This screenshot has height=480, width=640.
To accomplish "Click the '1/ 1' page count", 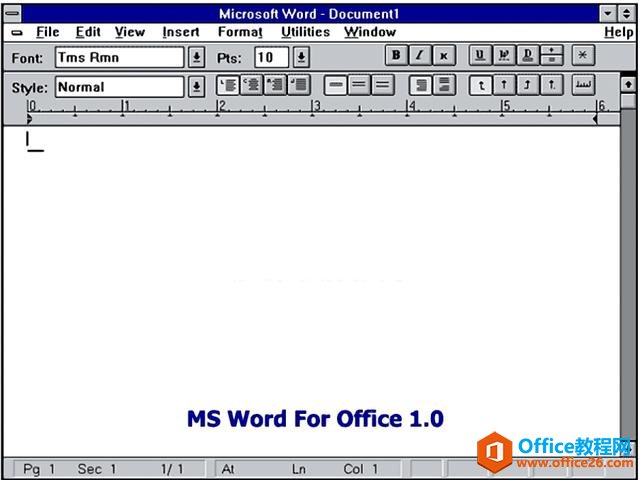I will (x=172, y=469).
